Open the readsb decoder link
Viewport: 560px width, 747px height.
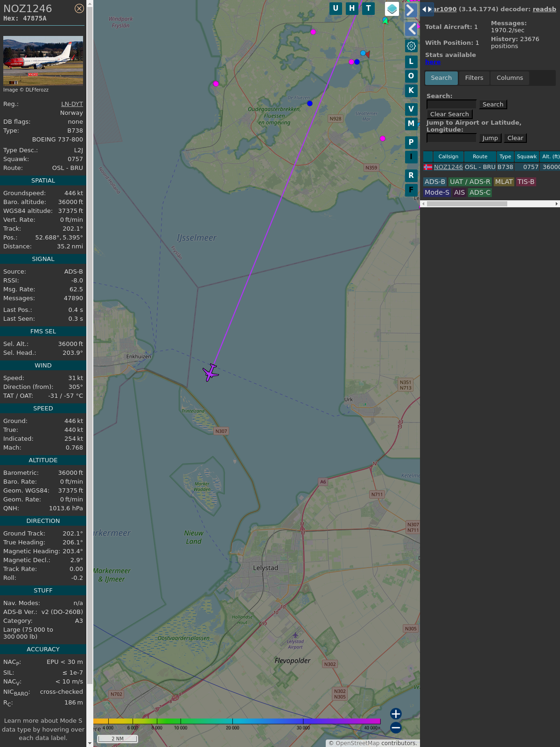click(544, 9)
